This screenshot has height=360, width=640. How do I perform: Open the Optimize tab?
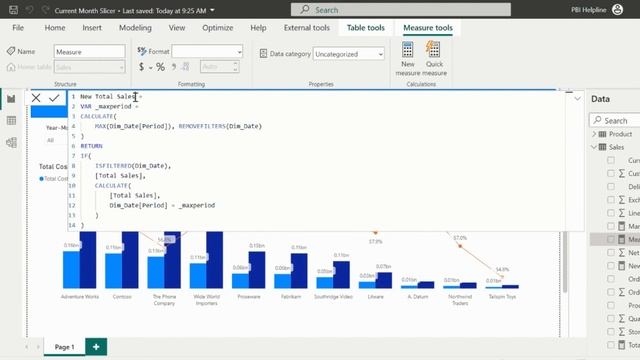pyautogui.click(x=218, y=28)
